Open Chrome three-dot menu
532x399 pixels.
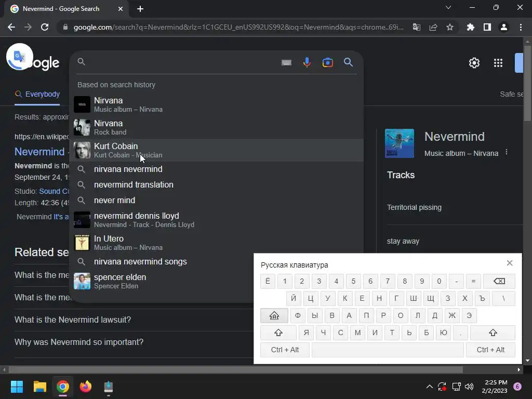[x=521, y=27]
